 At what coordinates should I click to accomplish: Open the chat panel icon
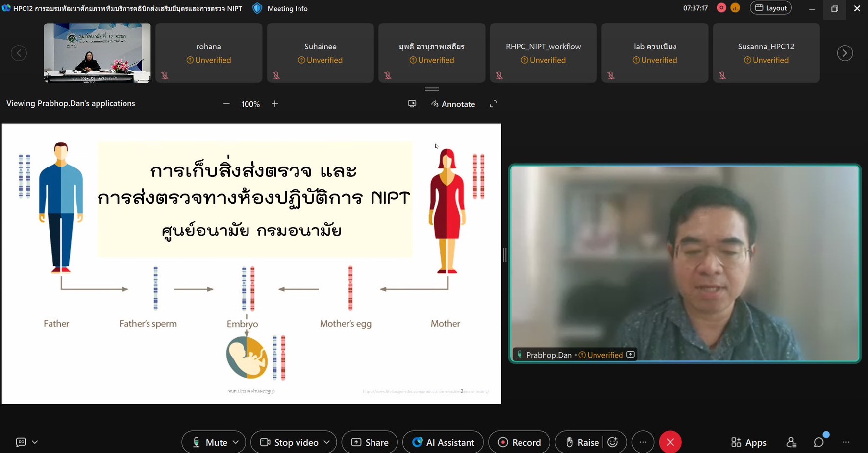[818, 442]
